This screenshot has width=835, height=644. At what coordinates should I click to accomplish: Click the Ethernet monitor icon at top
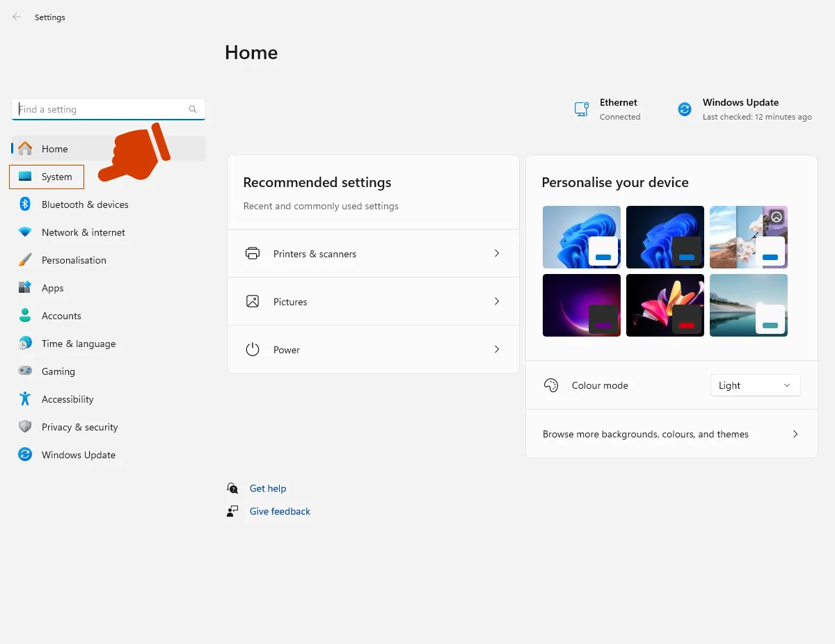[582, 109]
